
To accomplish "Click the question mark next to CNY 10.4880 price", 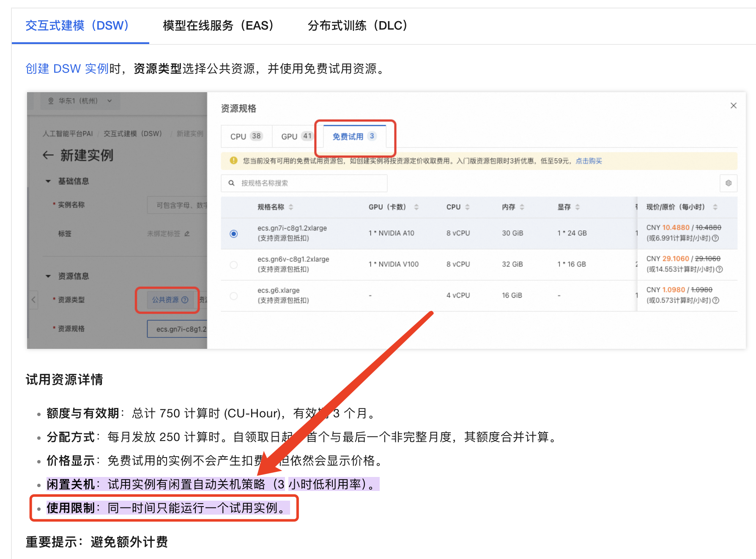I will click(x=716, y=238).
